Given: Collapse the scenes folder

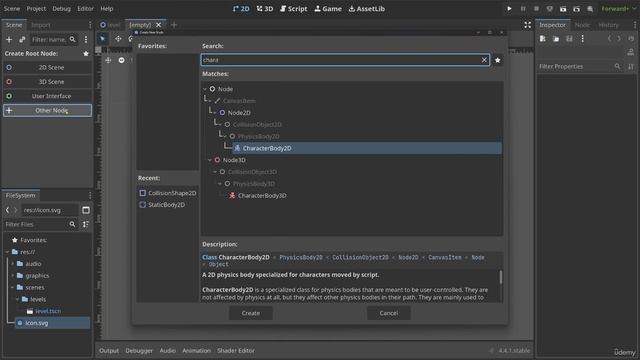Looking at the screenshot, I should 13,287.
